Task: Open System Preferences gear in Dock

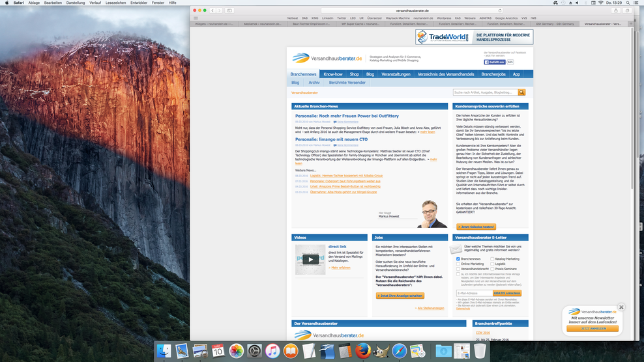Action: tap(254, 351)
